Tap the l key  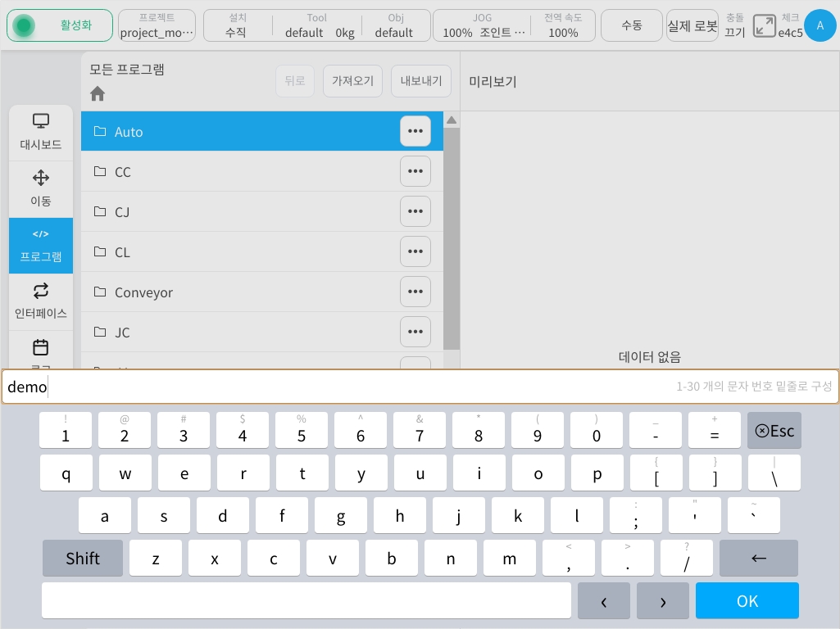[x=577, y=515]
